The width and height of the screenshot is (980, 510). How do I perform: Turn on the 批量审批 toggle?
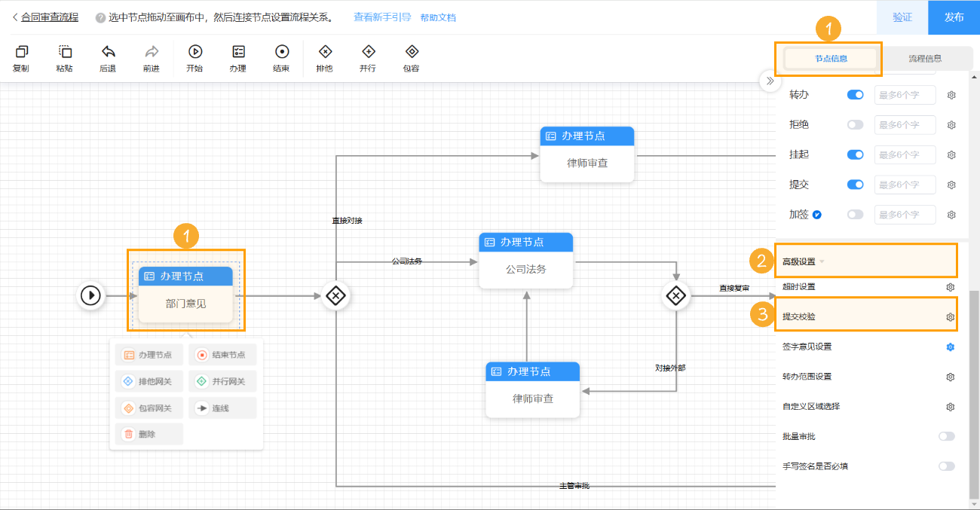tap(946, 436)
